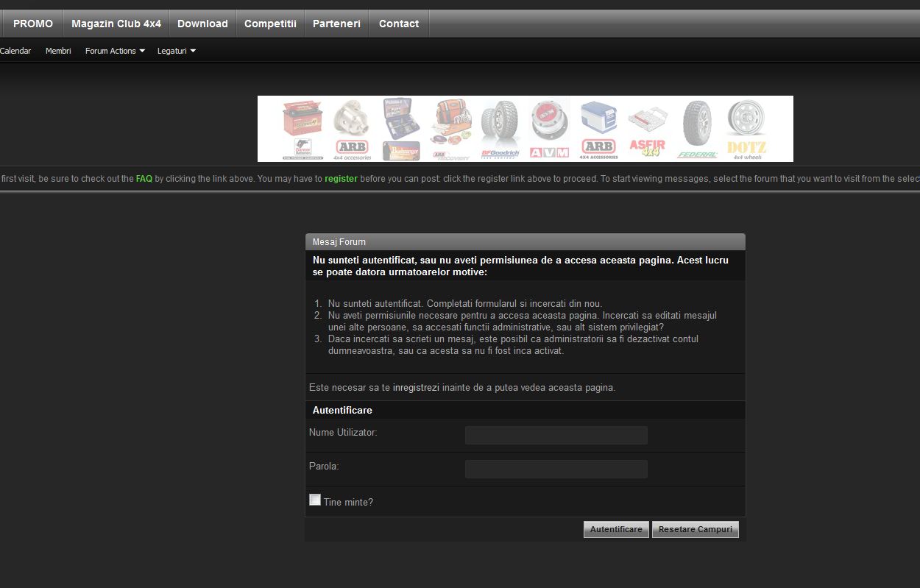Expand the Forum Actions dropdown

[115, 51]
